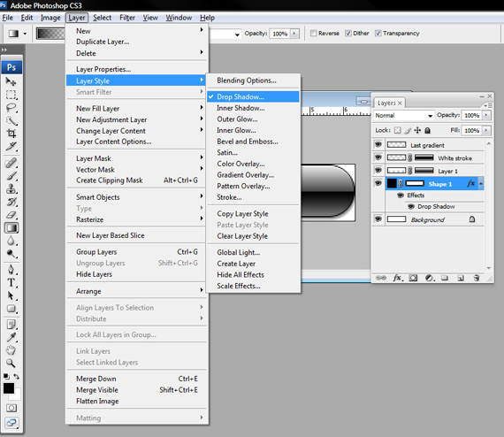Select the Clone Stamp tool
The width and height of the screenshot is (504, 437).
[11, 188]
